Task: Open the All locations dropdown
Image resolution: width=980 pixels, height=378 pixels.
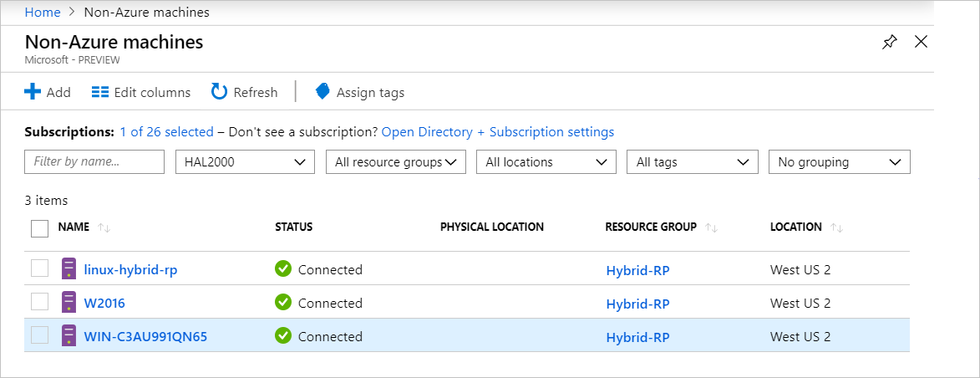Action: 546,162
